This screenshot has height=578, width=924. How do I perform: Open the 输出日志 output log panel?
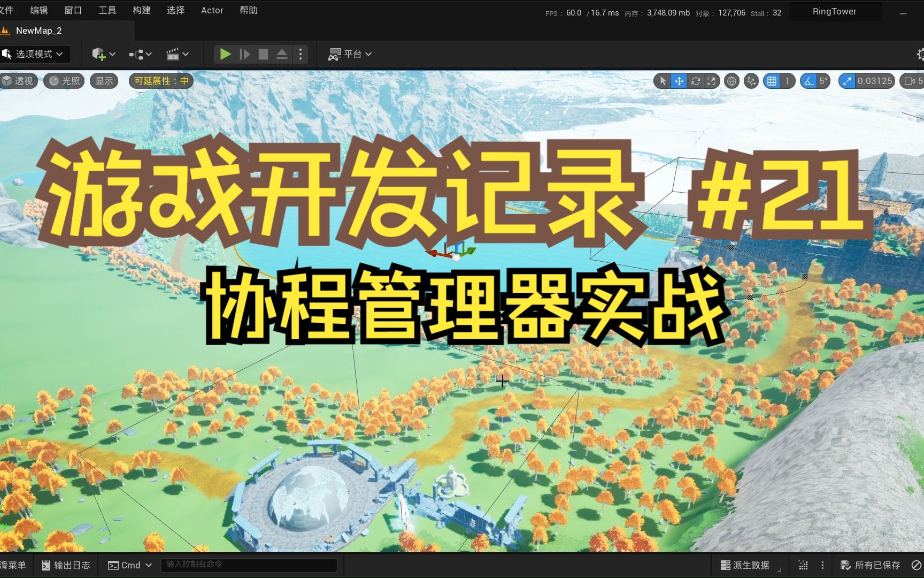coord(65,565)
